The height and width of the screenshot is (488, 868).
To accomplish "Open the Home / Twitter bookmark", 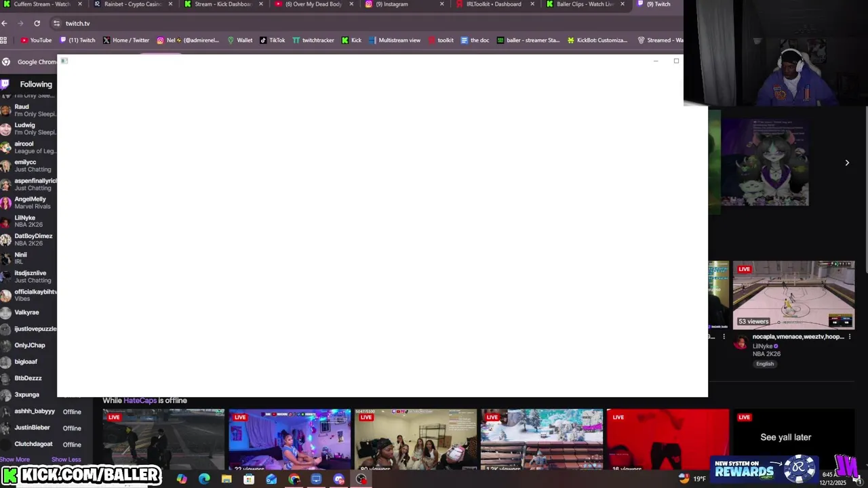I will pos(126,40).
